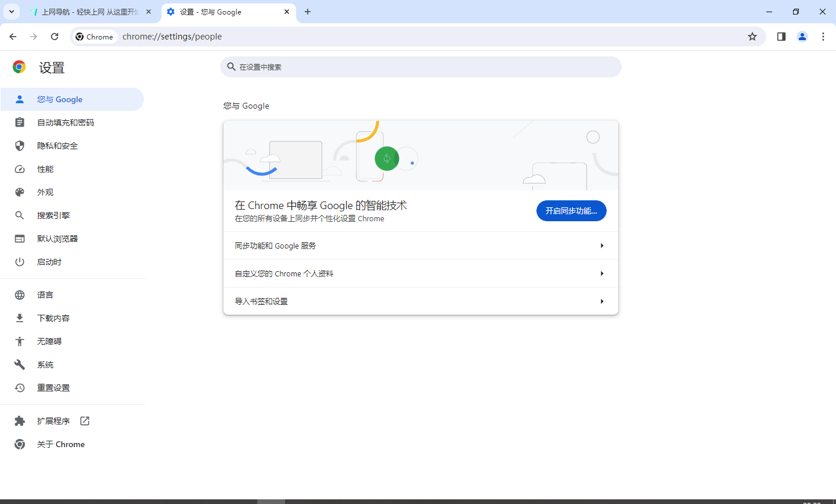
Task: Open 系统 settings
Action: point(72,365)
